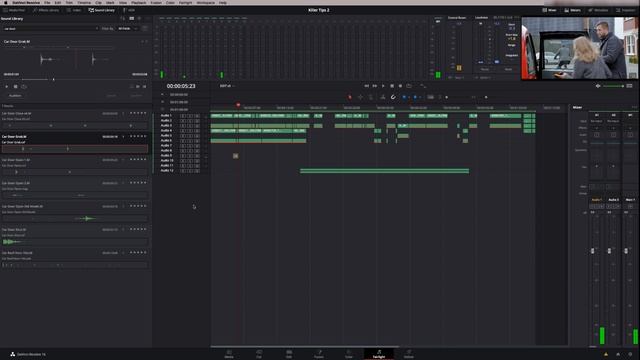The image size is (640, 360).
Task: Toggle Loop in the timeline transport
Action: point(409,86)
